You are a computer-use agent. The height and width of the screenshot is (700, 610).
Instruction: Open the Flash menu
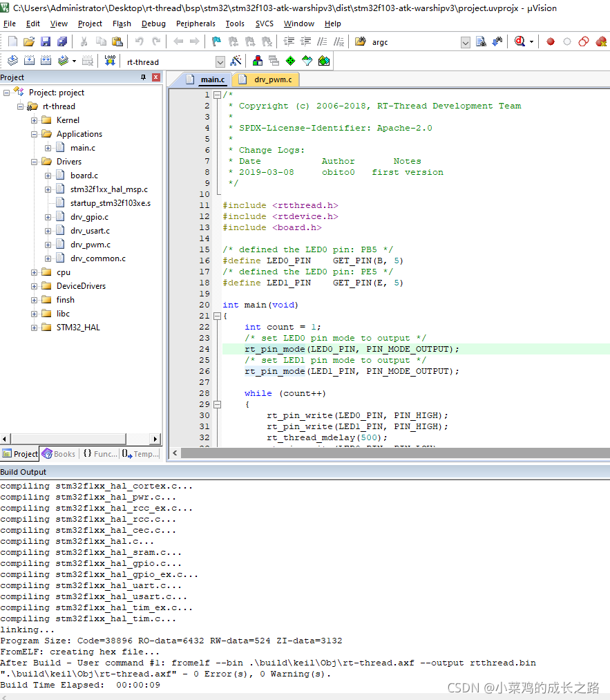coord(122,23)
